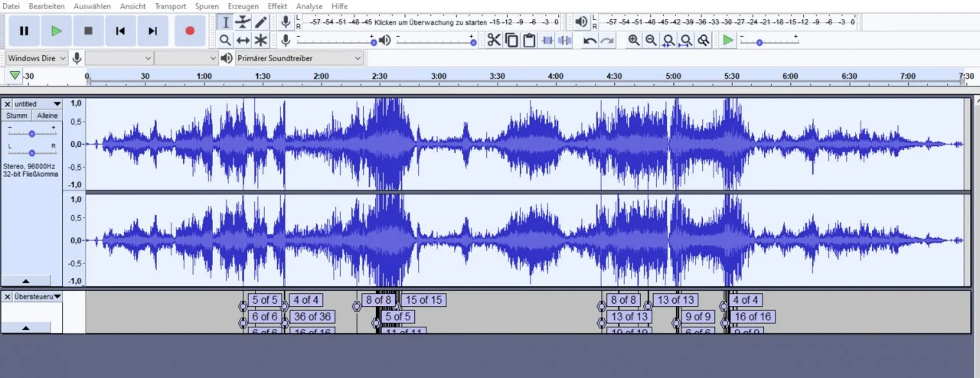Open the recording device dropdown
This screenshot has width=980, height=378.
pyautogui.click(x=119, y=58)
